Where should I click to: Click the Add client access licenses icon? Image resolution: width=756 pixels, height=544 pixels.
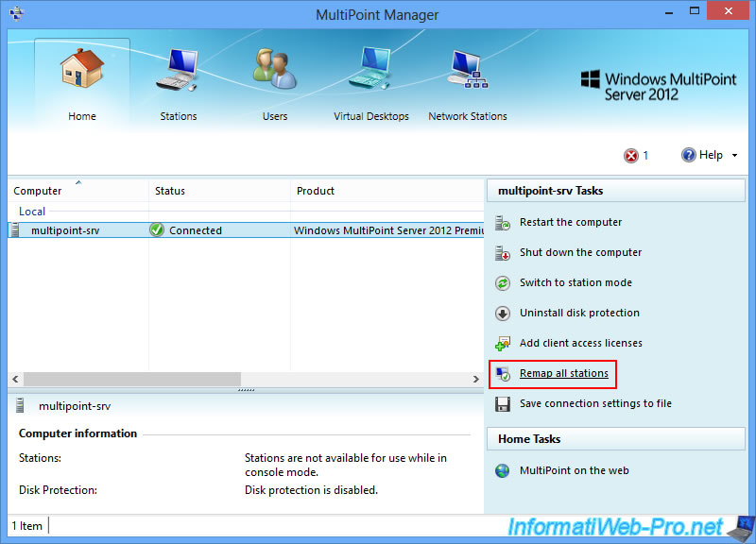click(x=503, y=344)
